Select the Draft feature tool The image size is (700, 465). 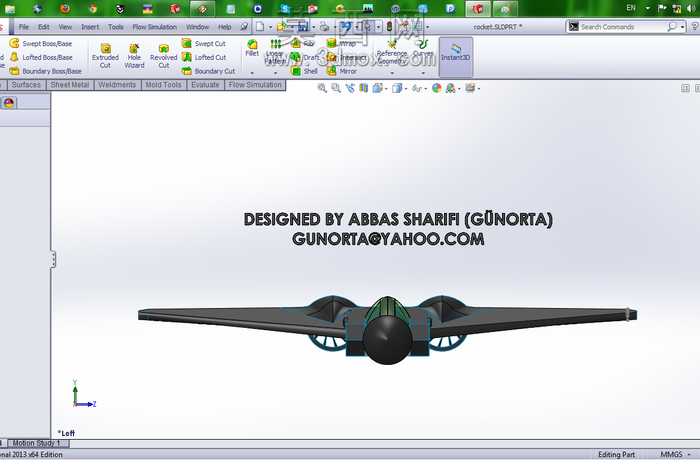point(304,57)
